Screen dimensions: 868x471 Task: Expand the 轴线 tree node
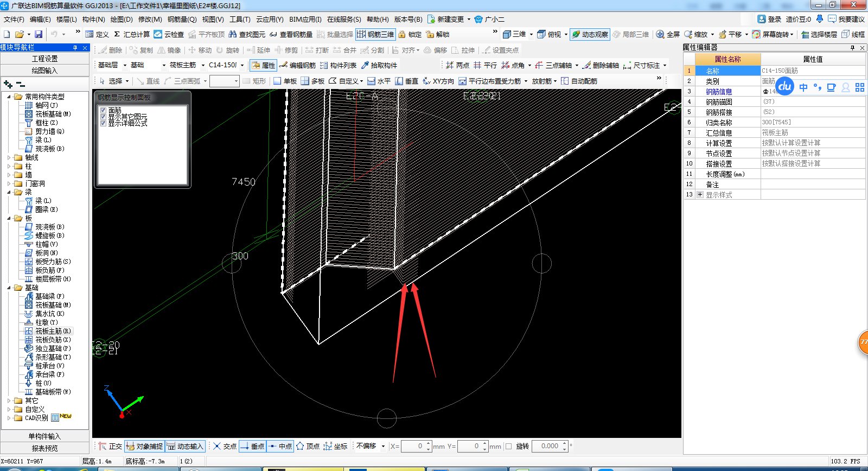(x=9, y=157)
